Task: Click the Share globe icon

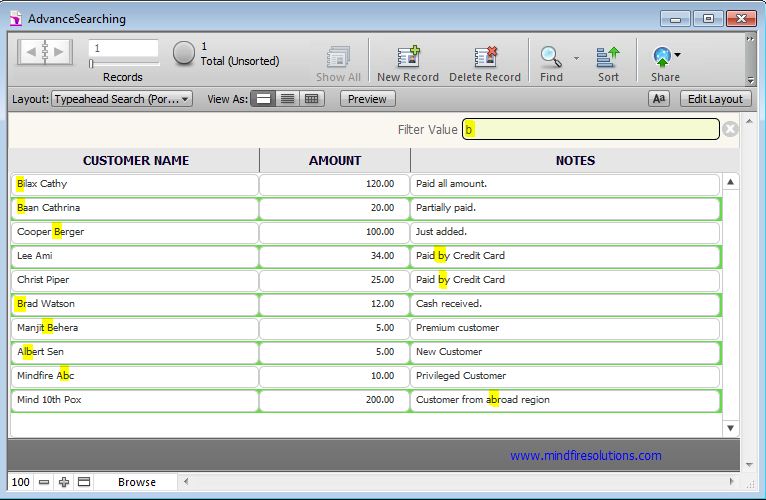Action: tap(661, 57)
